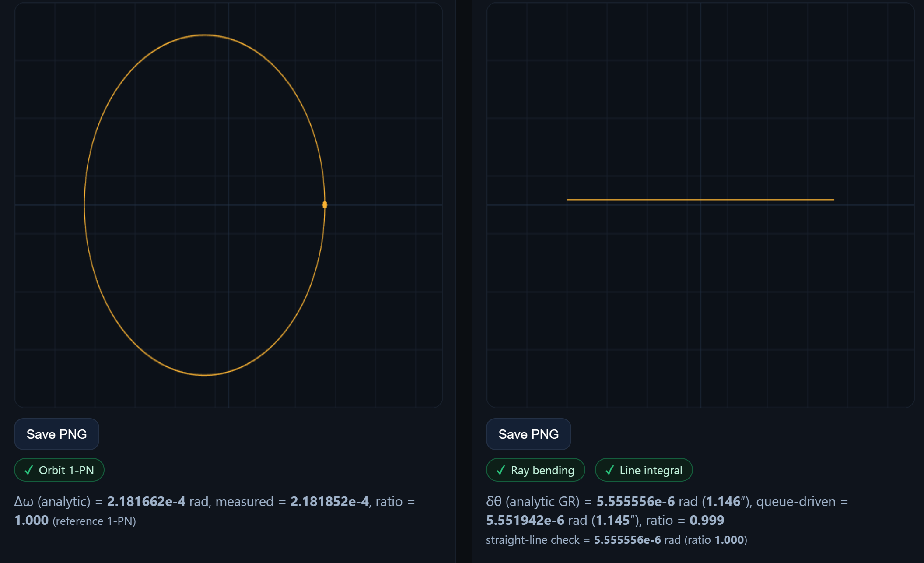Screen dimensions: 924x563
Task: Click the orange light ray line
Action: (x=700, y=200)
